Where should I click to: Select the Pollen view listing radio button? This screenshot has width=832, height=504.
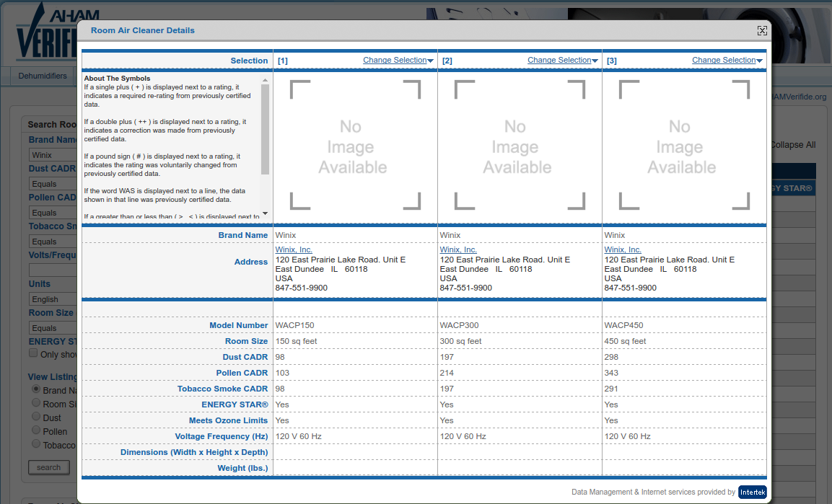tap(36, 430)
